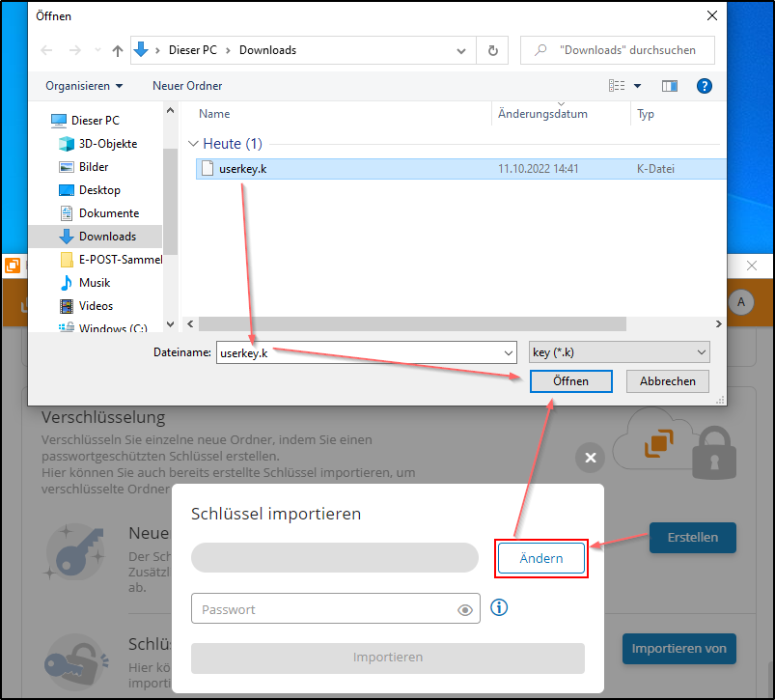
Task: Refresh the Downloads folder view
Action: [x=492, y=49]
